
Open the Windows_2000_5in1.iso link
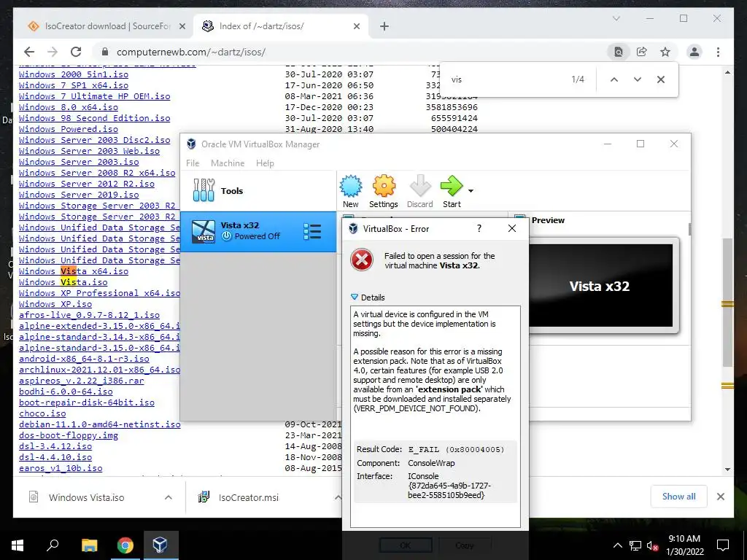(74, 74)
